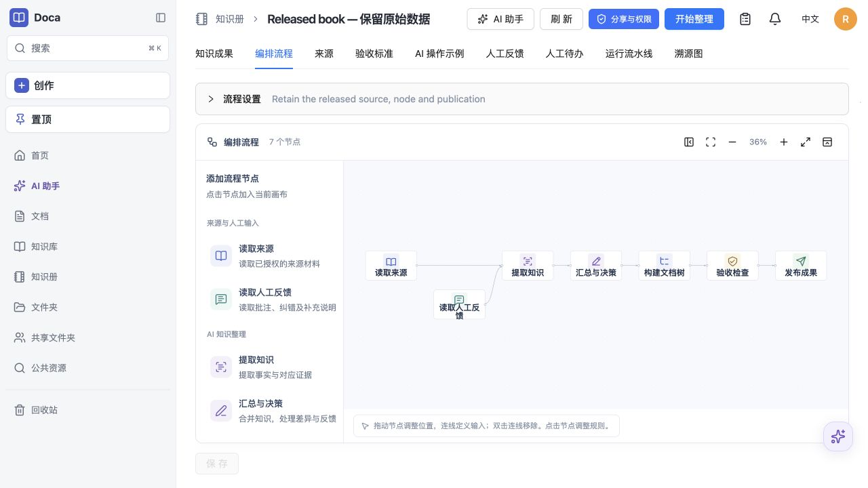Open the 首页 home page in the sidebar
The height and width of the screenshot is (488, 868).
pos(87,155)
